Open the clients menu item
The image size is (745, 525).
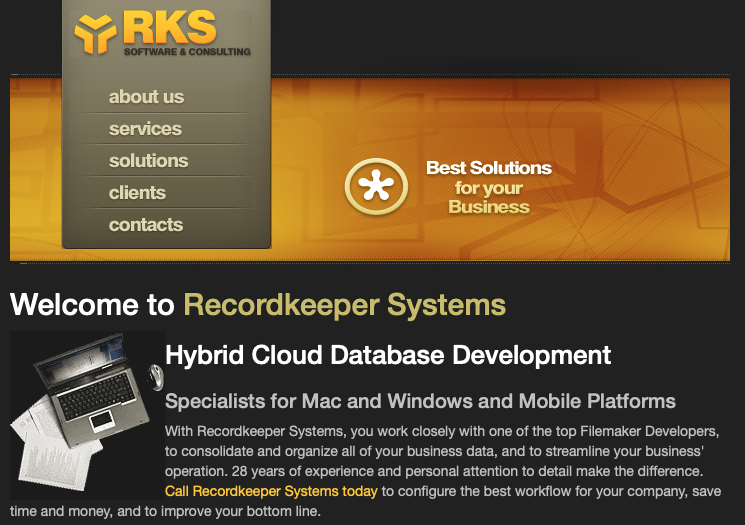(x=137, y=192)
